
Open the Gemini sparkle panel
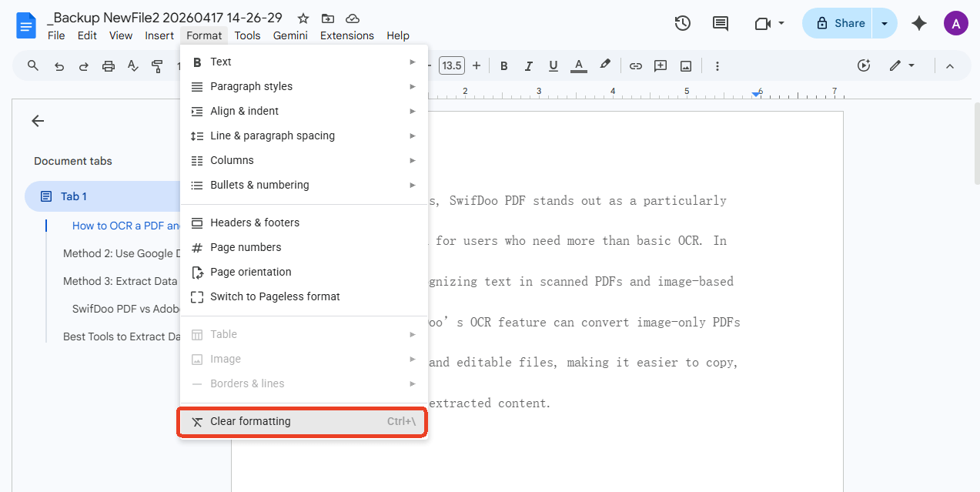click(x=918, y=23)
